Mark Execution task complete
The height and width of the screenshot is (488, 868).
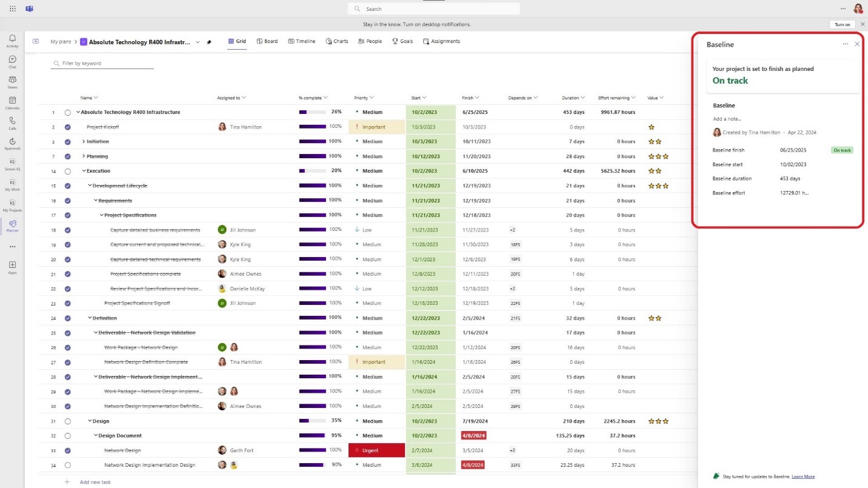68,171
